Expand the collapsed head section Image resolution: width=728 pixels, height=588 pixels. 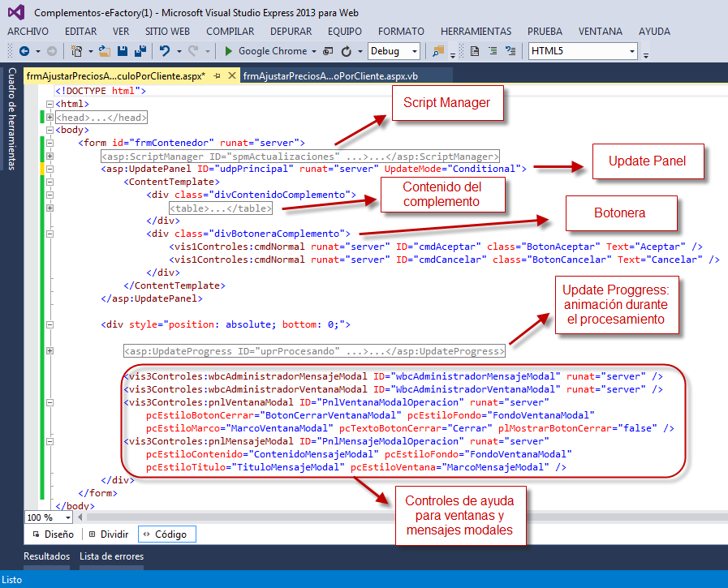[50, 117]
